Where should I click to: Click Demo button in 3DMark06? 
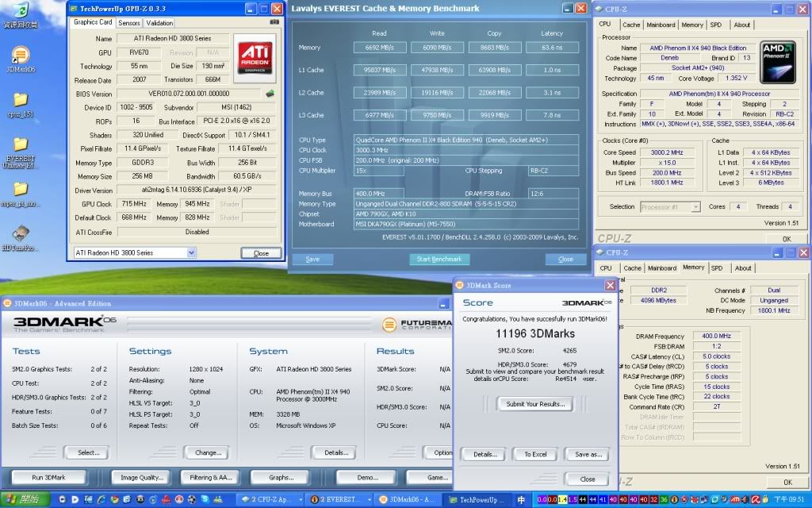pos(368,477)
